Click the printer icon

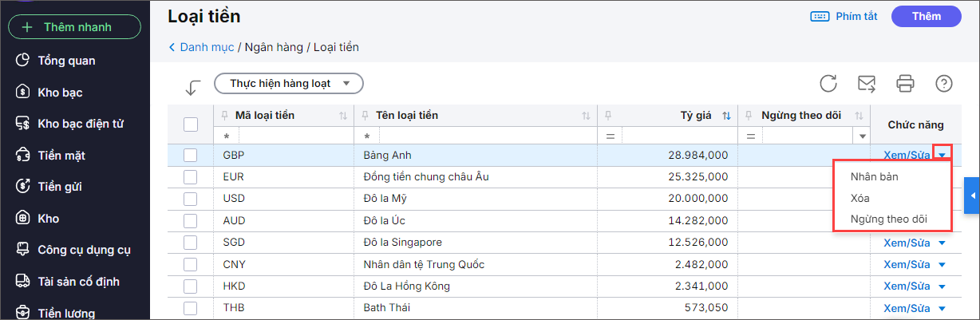(x=905, y=83)
